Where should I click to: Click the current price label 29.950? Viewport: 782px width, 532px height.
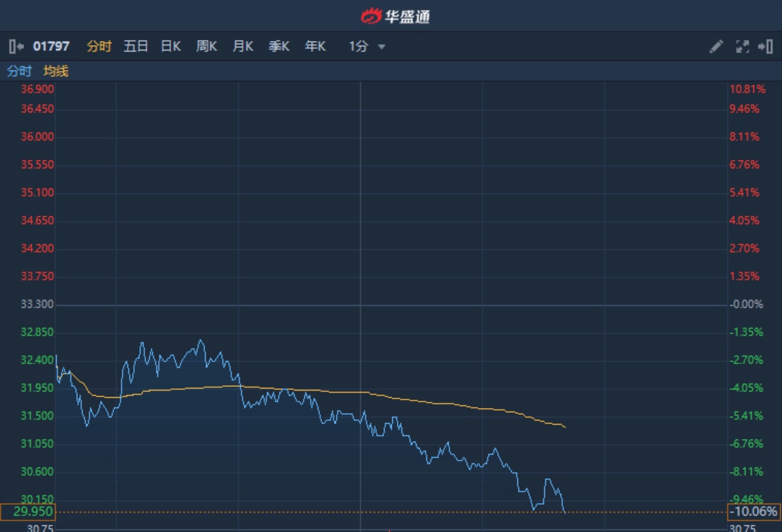tap(28, 512)
